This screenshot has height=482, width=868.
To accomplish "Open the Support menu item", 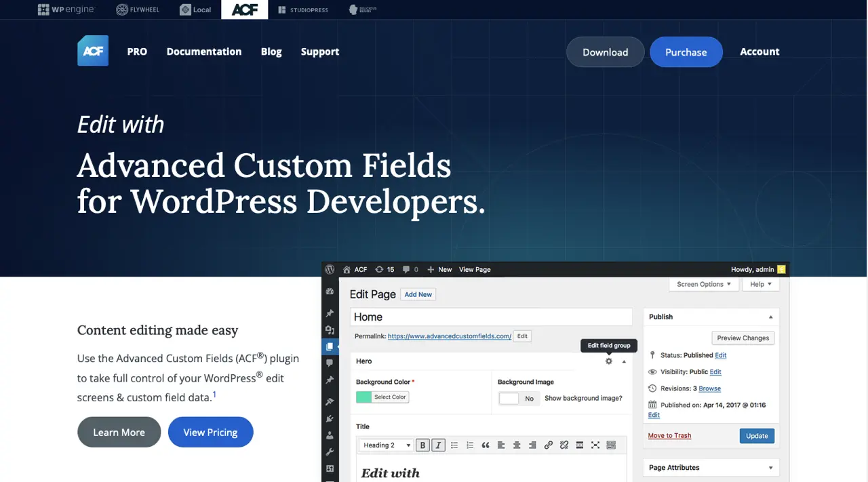I will (x=320, y=52).
